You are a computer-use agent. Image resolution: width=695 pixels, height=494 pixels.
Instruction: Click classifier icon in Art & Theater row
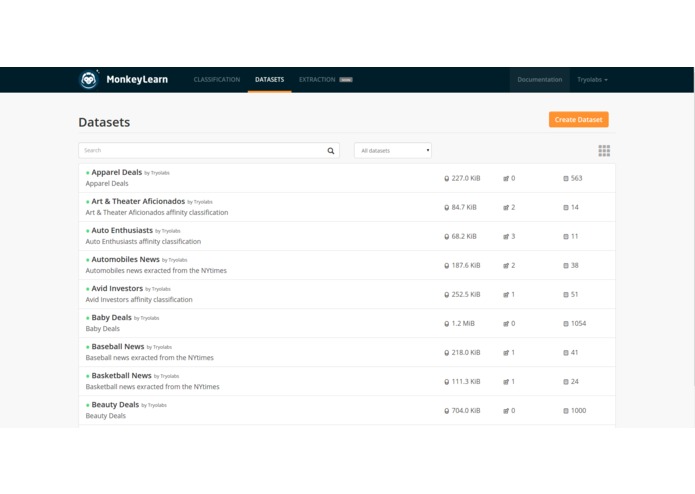[506, 207]
